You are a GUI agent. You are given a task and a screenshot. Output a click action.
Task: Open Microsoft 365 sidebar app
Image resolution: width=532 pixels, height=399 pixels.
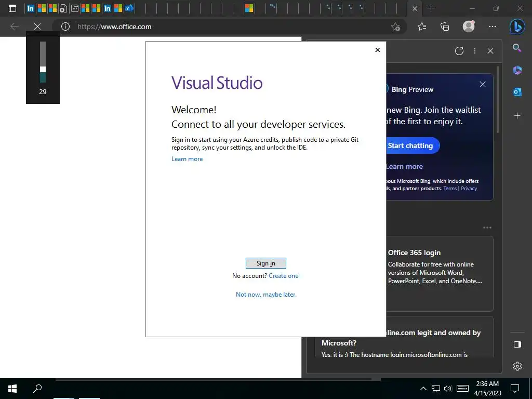pyautogui.click(x=517, y=70)
